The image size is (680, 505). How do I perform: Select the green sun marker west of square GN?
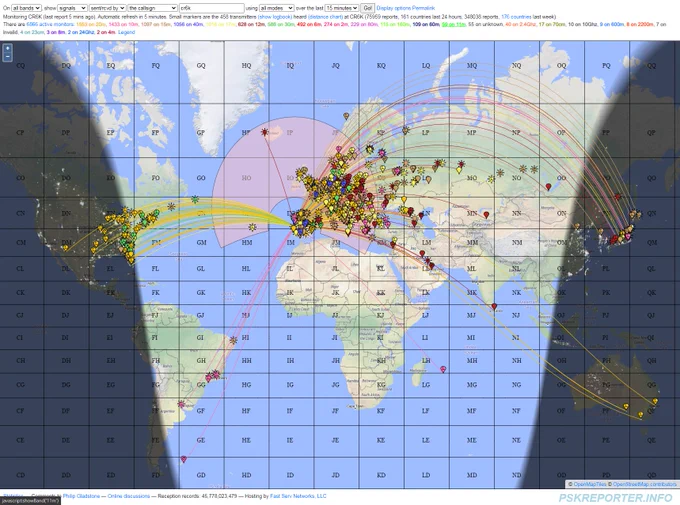195,200
